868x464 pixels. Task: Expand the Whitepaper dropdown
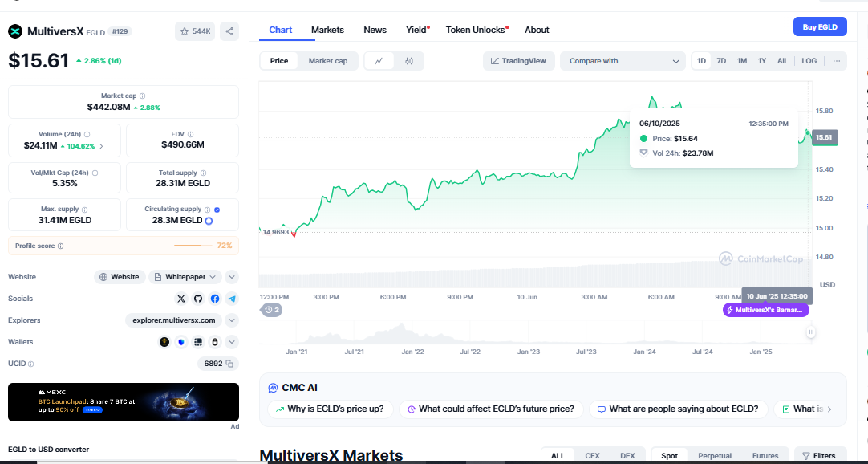[x=185, y=277]
